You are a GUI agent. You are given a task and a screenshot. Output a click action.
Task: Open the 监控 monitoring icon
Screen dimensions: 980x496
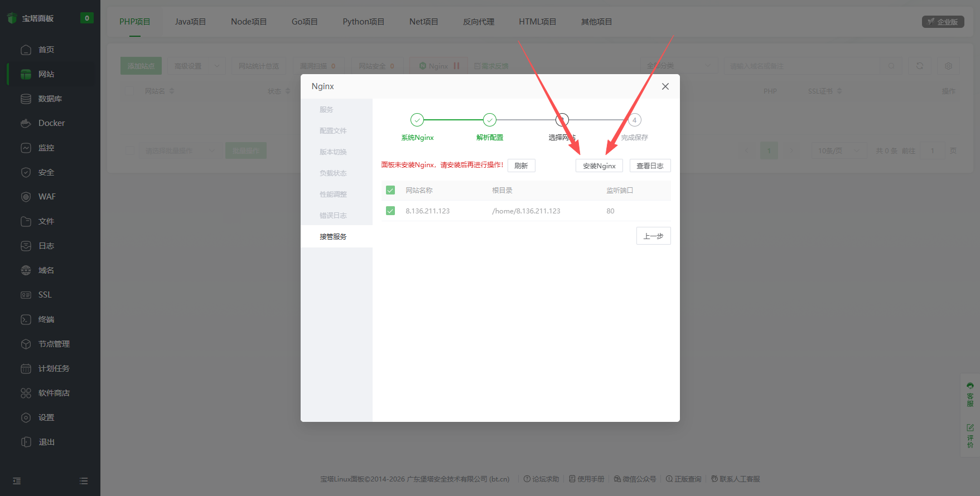(26, 148)
